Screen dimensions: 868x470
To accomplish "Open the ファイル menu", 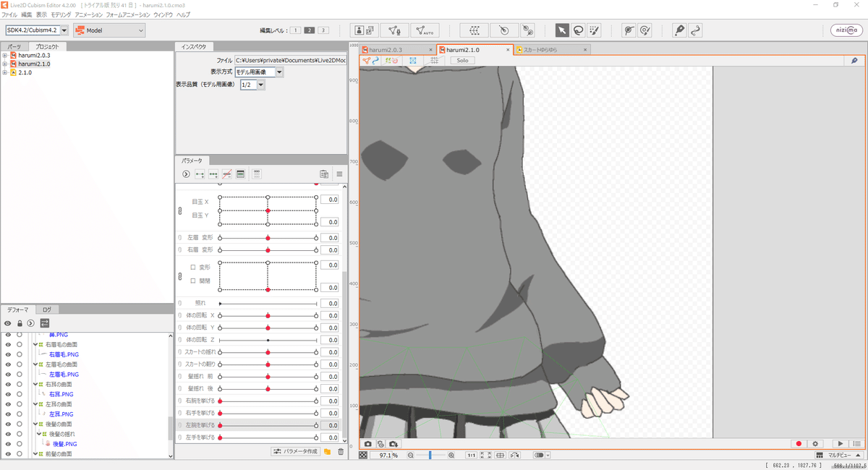I will (x=9, y=14).
